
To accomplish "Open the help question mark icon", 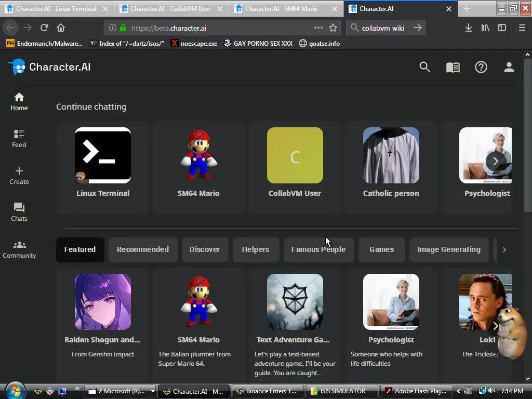I will pyautogui.click(x=481, y=67).
